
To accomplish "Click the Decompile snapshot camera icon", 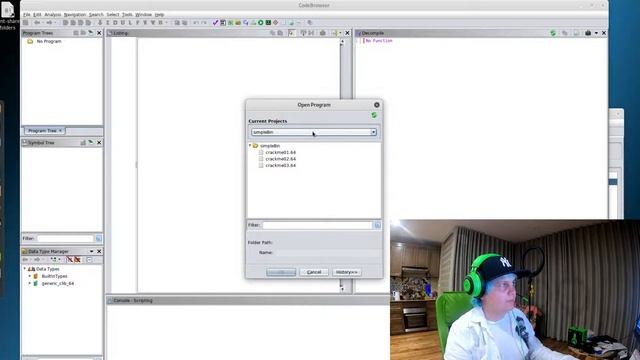I will pos(588,33).
